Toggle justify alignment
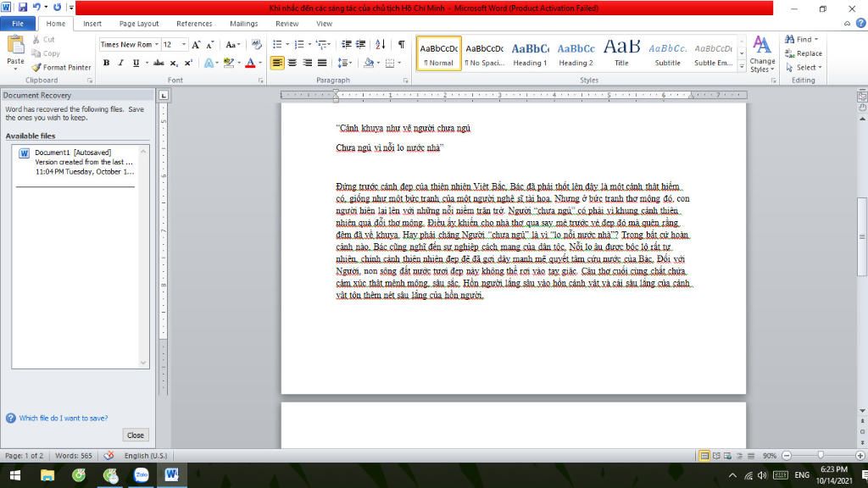 322,63
